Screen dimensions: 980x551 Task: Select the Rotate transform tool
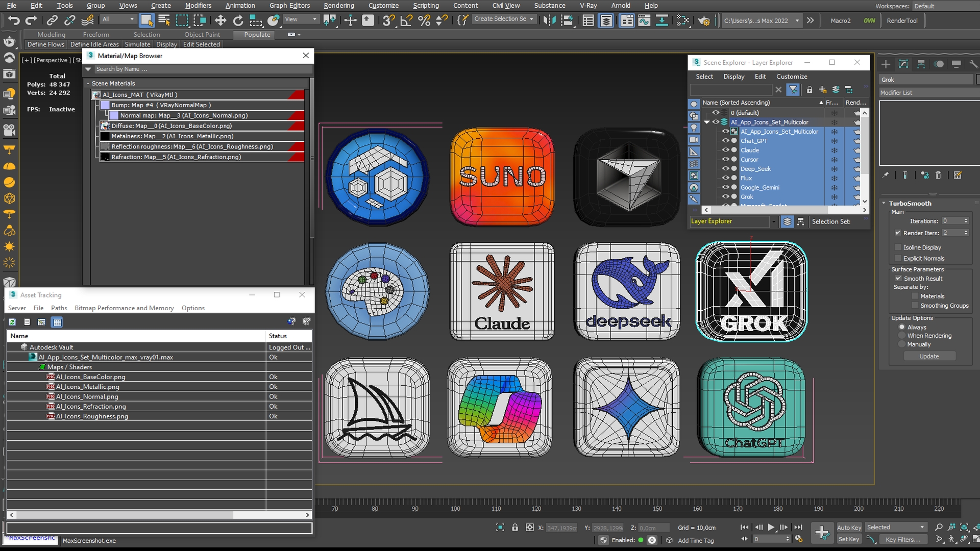pos(238,20)
